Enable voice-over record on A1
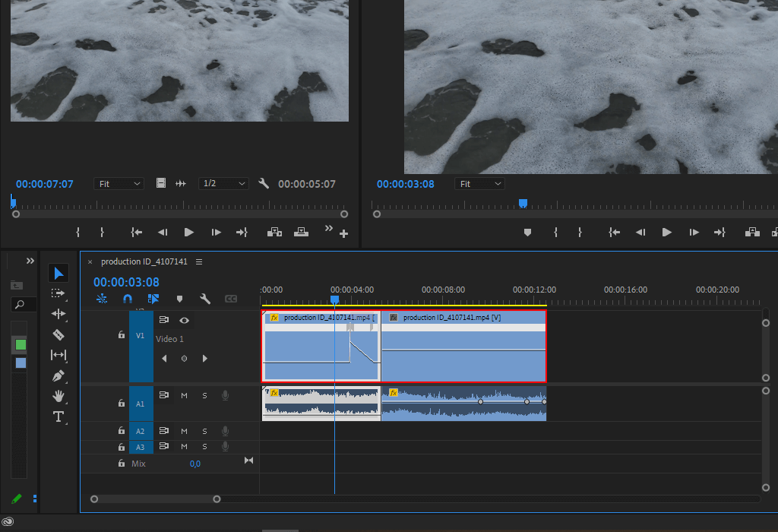Viewport: 778px width, 532px height. pyautogui.click(x=225, y=395)
